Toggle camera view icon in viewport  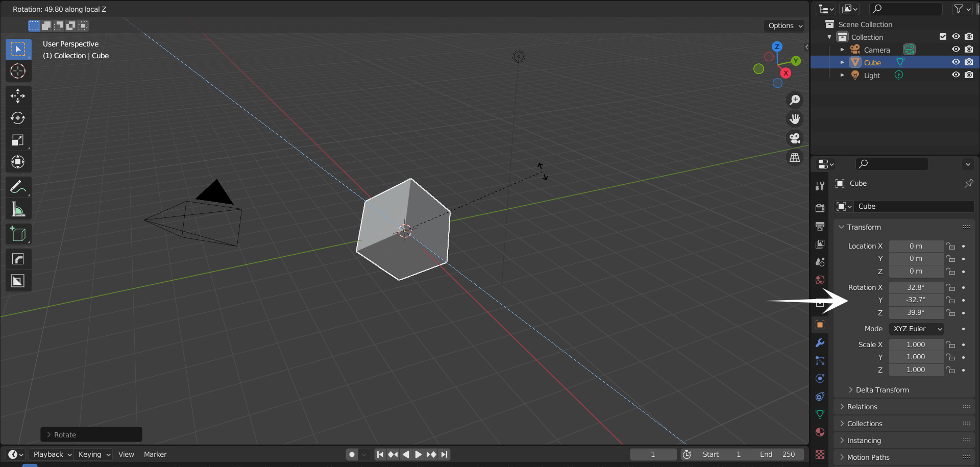(795, 138)
